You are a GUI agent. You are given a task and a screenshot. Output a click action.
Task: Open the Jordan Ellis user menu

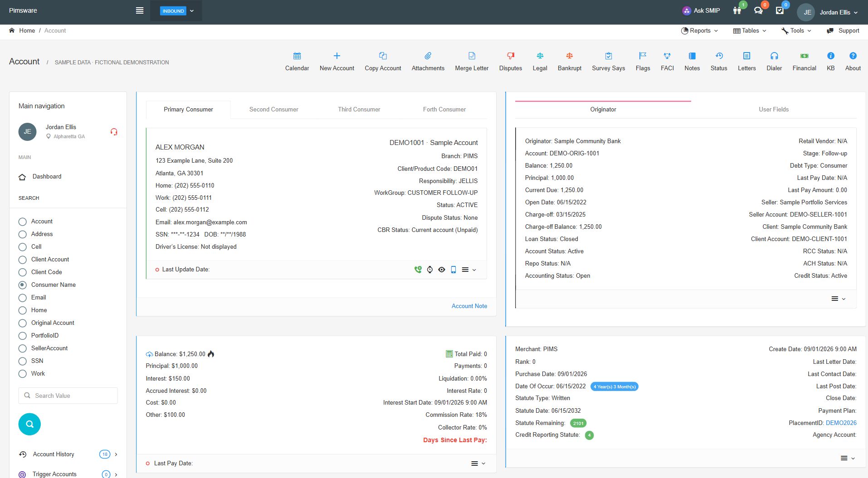[828, 12]
